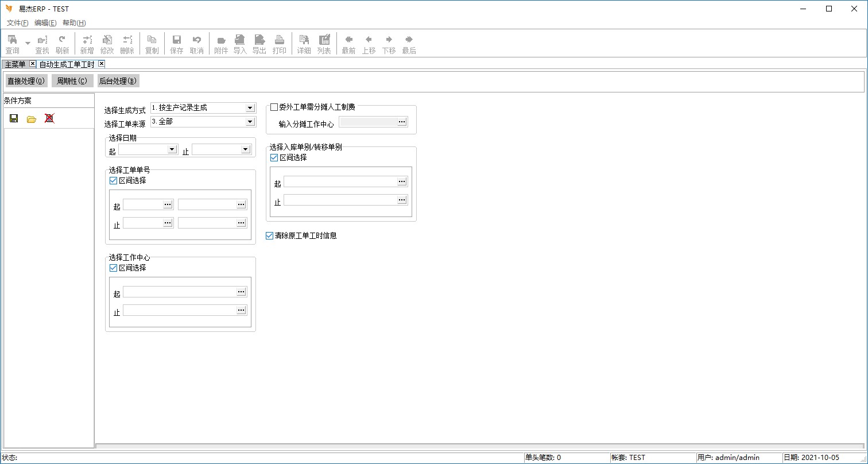Delete scheme using the red icon
Screen dimensions: 868x464
(x=49, y=119)
